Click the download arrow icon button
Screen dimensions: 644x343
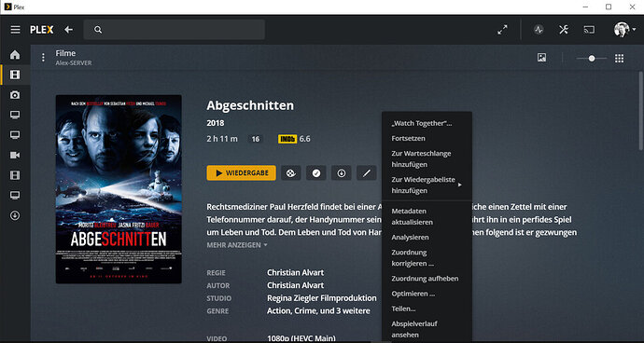click(342, 173)
